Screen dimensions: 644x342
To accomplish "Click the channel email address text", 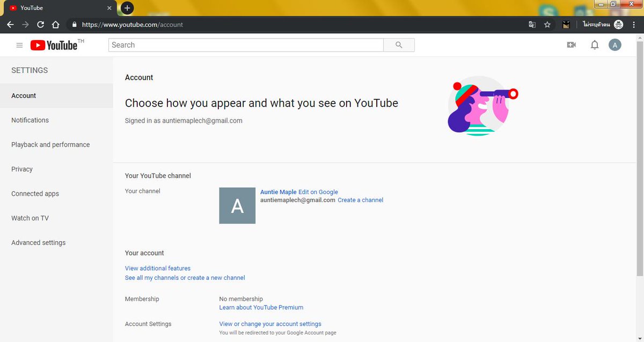I will point(298,200).
